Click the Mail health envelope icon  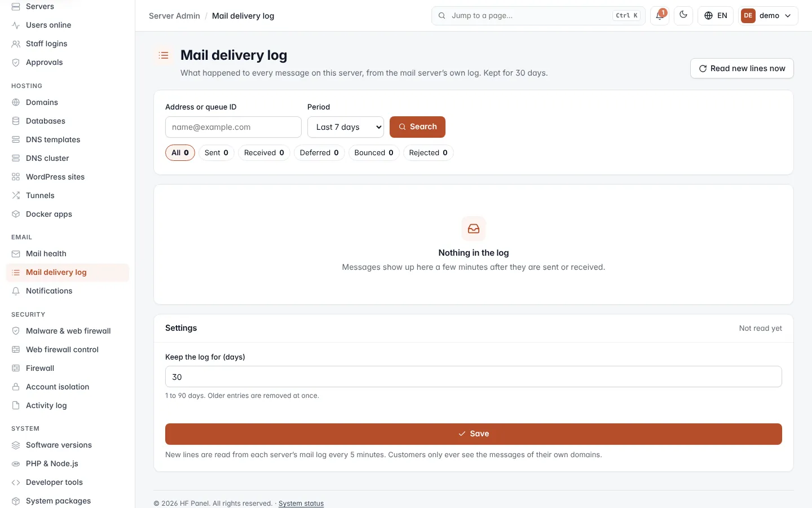[16, 254]
